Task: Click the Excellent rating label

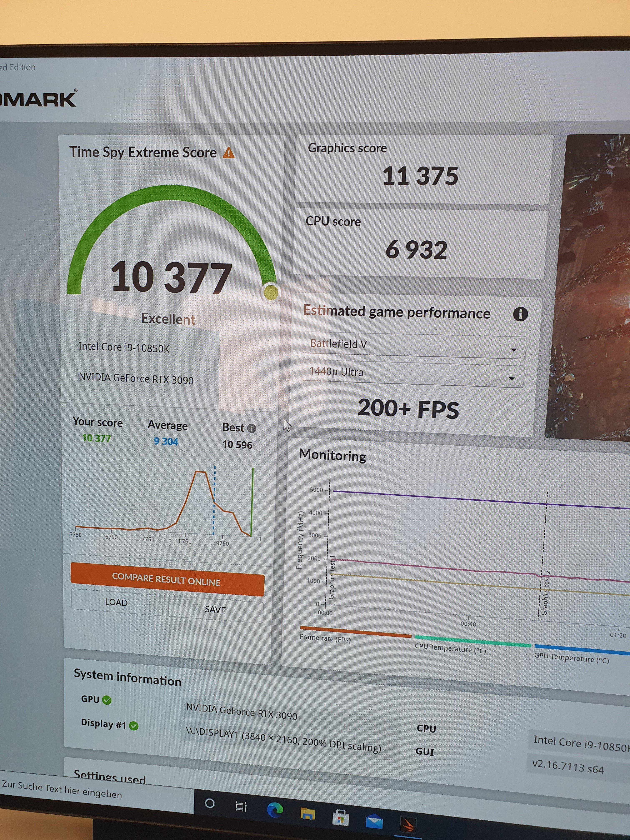Action: 168,319
